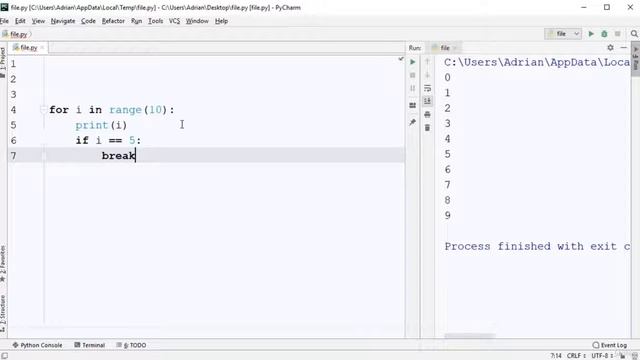Image resolution: width=640 pixels, height=360 pixels.
Task: Click the up arrow in Run output toolbar
Action: (x=427, y=62)
